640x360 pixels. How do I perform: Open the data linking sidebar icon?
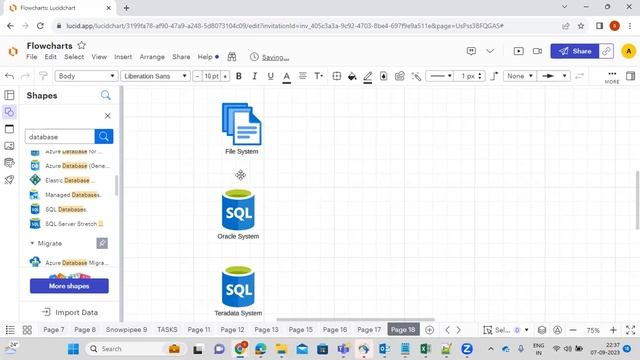tap(9, 162)
